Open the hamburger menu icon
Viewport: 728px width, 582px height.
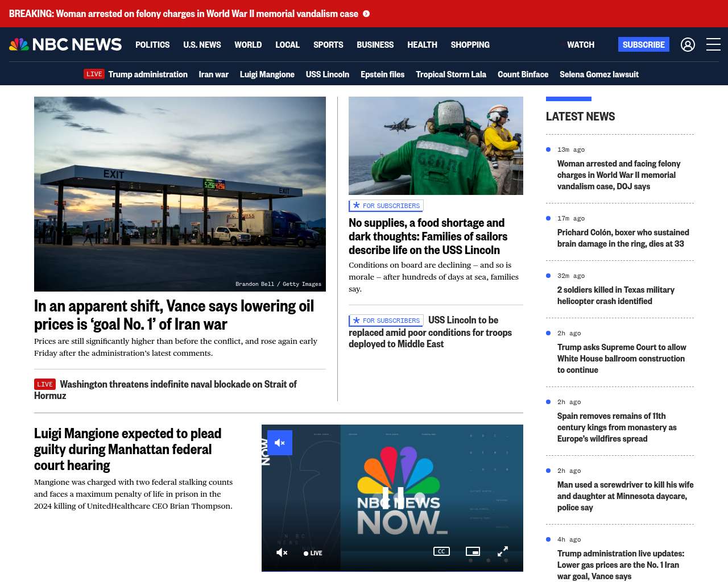[x=713, y=44]
